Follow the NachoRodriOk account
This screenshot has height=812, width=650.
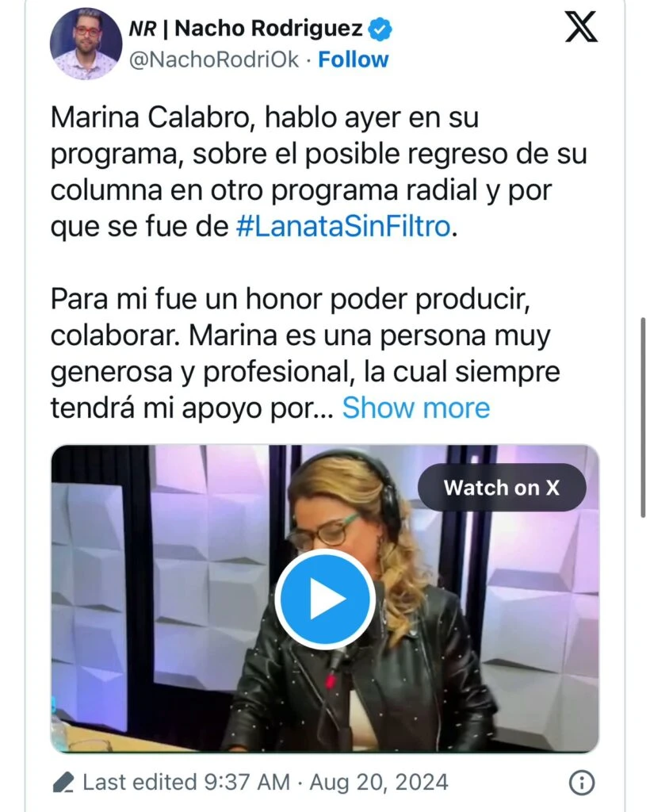(353, 59)
